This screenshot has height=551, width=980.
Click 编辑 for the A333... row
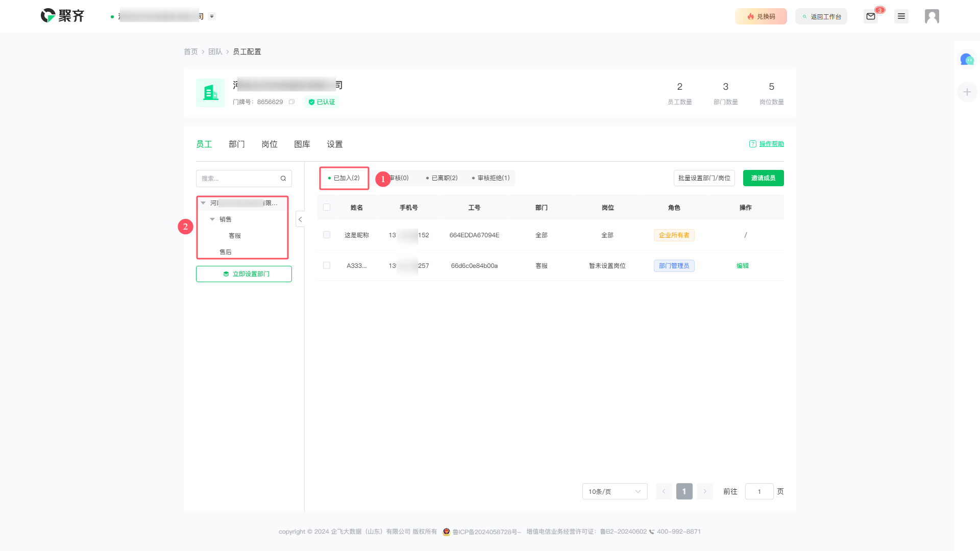click(x=743, y=266)
